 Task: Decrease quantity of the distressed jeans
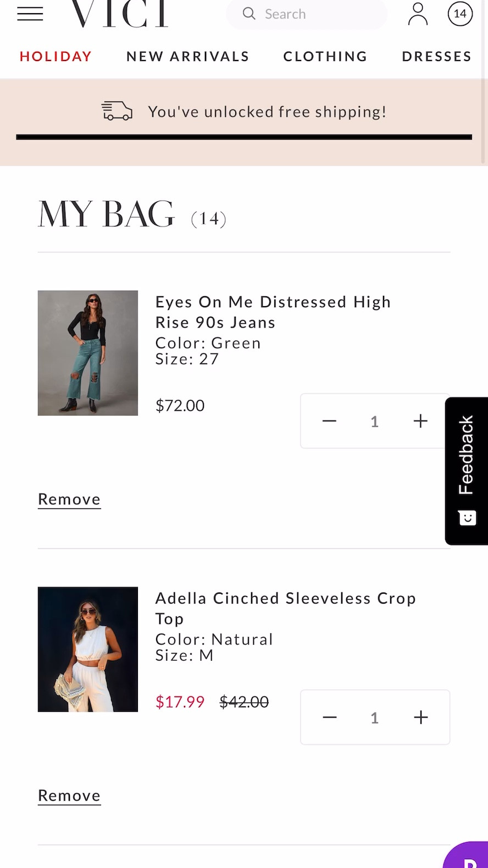click(329, 421)
